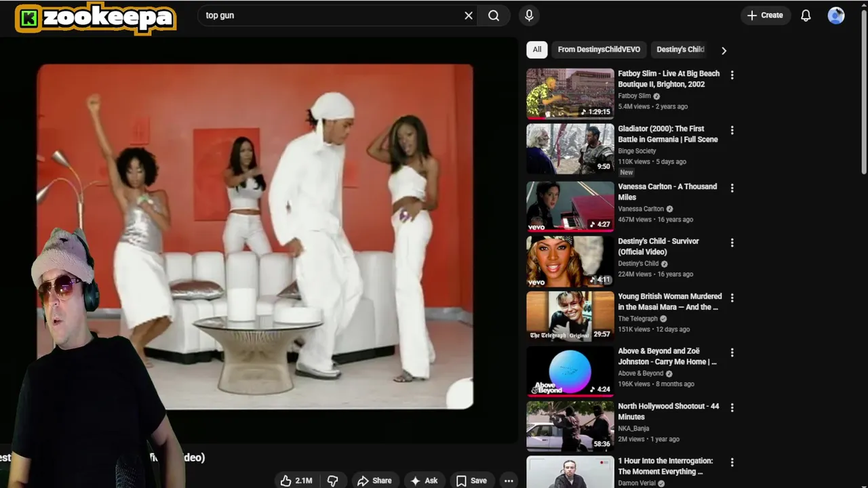
Task: Open the 1 Hour Into the Interrogation thumbnail
Action: point(570,472)
